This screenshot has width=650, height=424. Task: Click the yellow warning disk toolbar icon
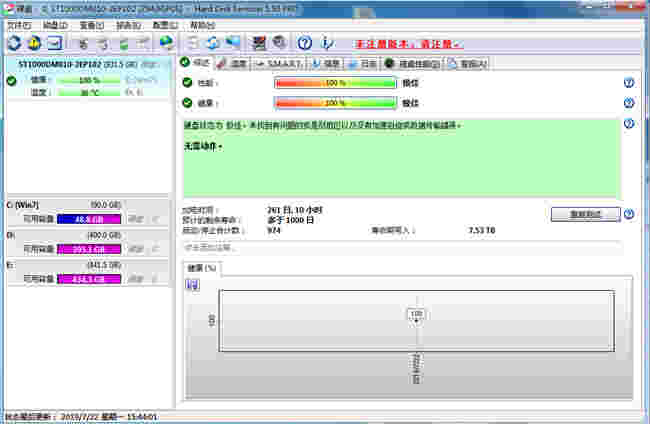[x=34, y=43]
